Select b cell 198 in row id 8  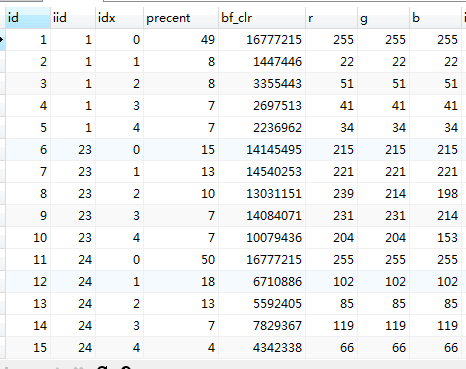pyautogui.click(x=435, y=194)
